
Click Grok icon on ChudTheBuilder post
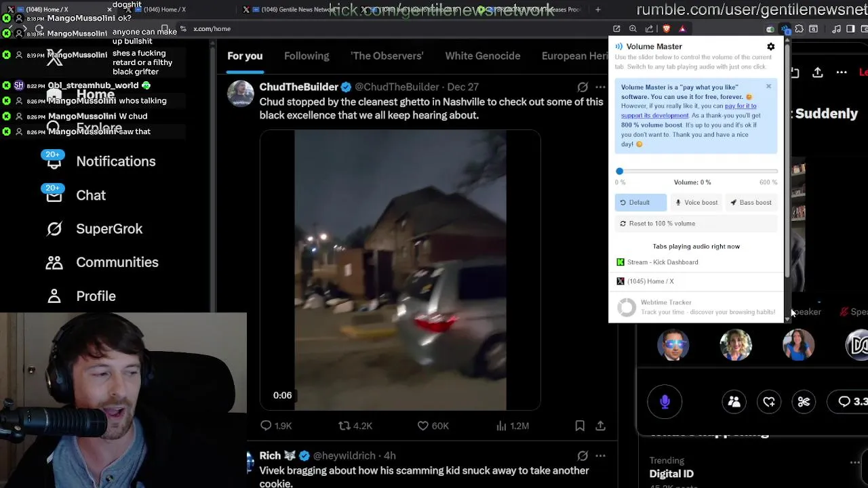[583, 87]
